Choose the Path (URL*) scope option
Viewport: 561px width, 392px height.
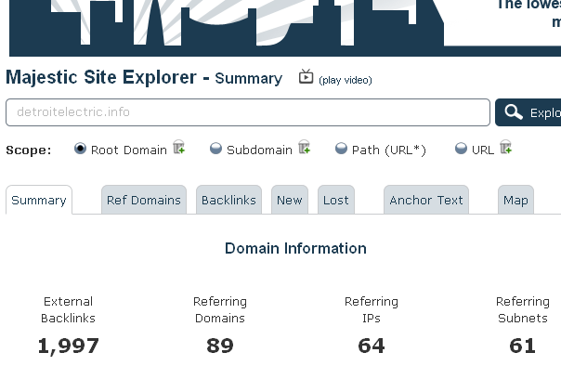point(341,149)
